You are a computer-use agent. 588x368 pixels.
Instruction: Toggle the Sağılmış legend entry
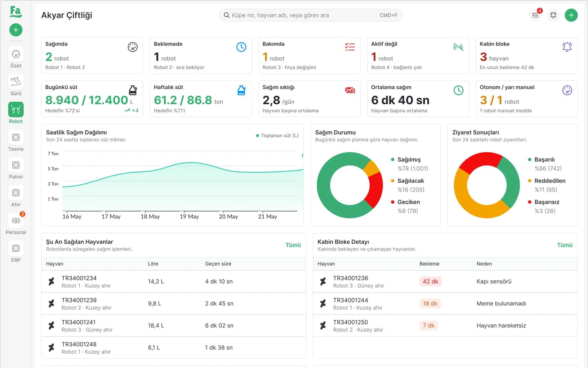(410, 164)
